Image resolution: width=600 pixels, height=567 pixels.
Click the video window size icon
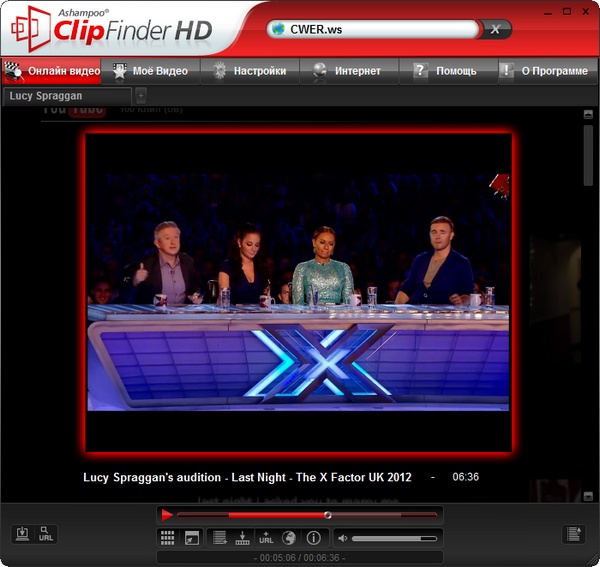point(192,538)
